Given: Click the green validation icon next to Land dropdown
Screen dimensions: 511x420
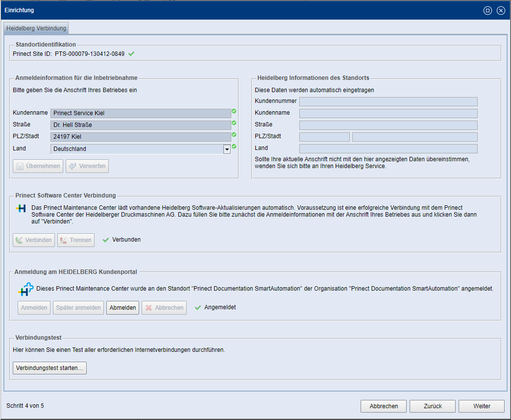Looking at the screenshot, I should click(x=234, y=147).
